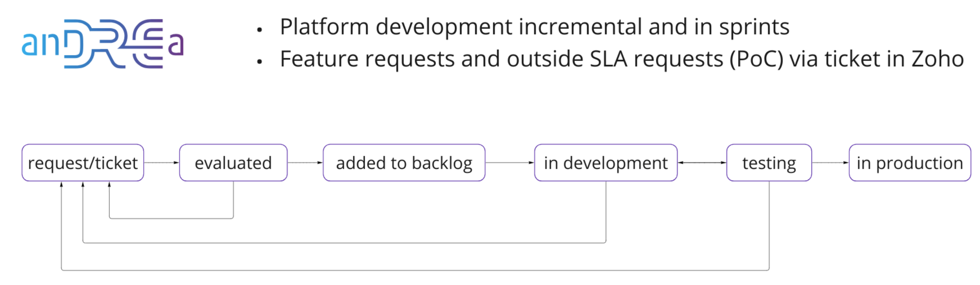Select return line from evaluated to request/ticket
This screenshot has height=285, width=980.
[x=171, y=218]
